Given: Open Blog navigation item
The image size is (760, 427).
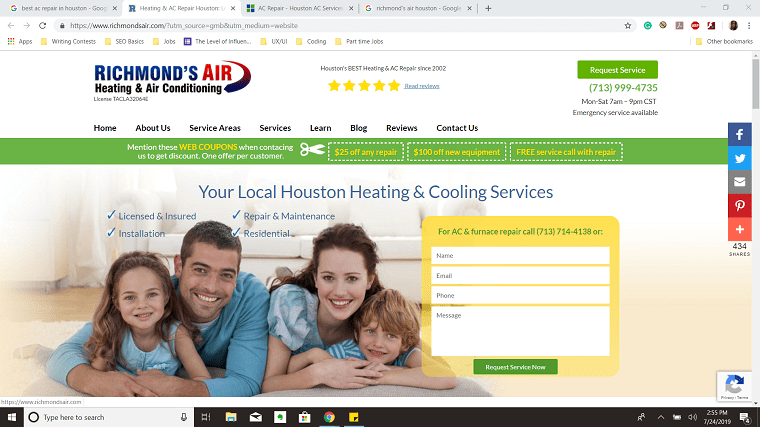Looking at the screenshot, I should pos(358,128).
